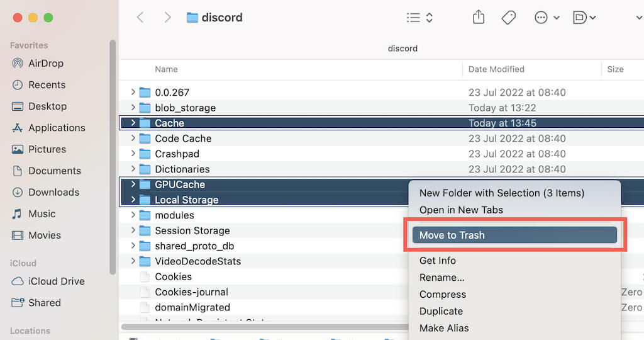Screen dimensions: 644x340
Task: Click the sidebar vertical scrollbar
Action: 113,157
